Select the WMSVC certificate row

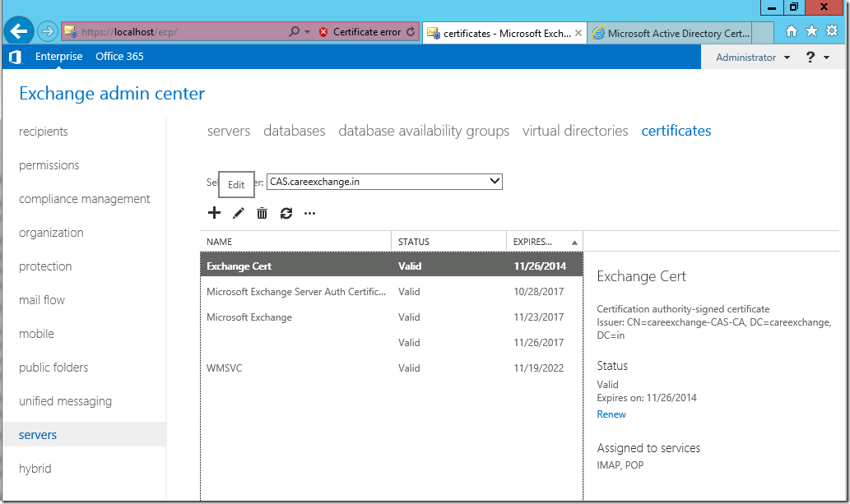click(392, 368)
